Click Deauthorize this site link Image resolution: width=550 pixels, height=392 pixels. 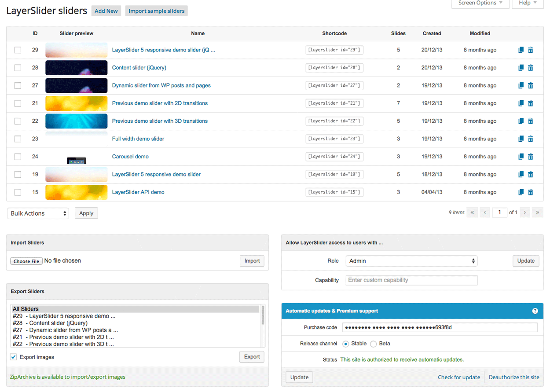click(x=514, y=377)
